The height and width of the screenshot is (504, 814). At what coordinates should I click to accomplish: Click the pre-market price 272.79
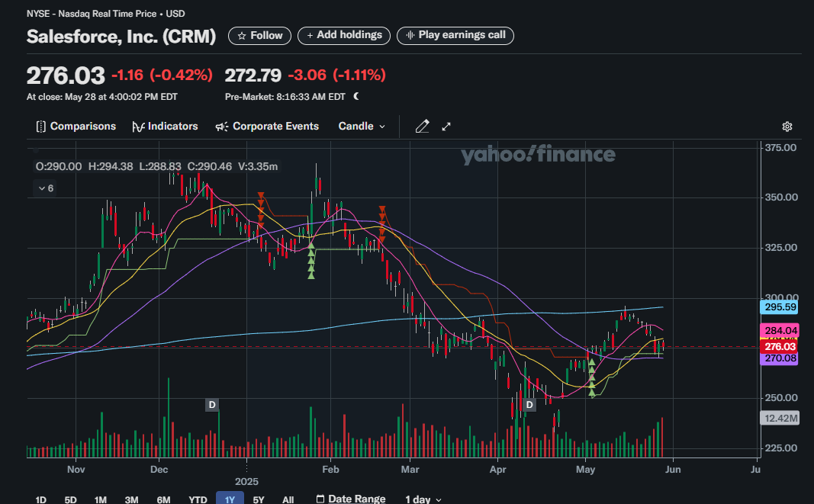coord(253,75)
